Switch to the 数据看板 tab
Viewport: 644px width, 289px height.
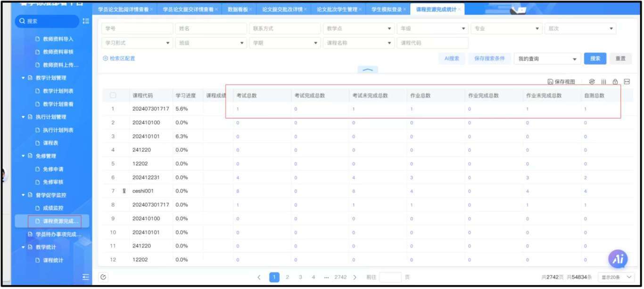click(x=237, y=9)
